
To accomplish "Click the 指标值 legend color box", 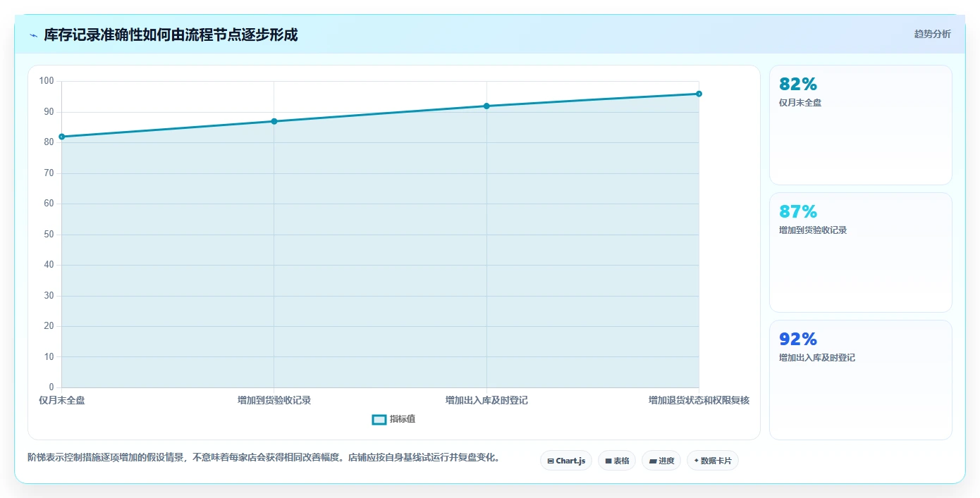I will pyautogui.click(x=379, y=420).
